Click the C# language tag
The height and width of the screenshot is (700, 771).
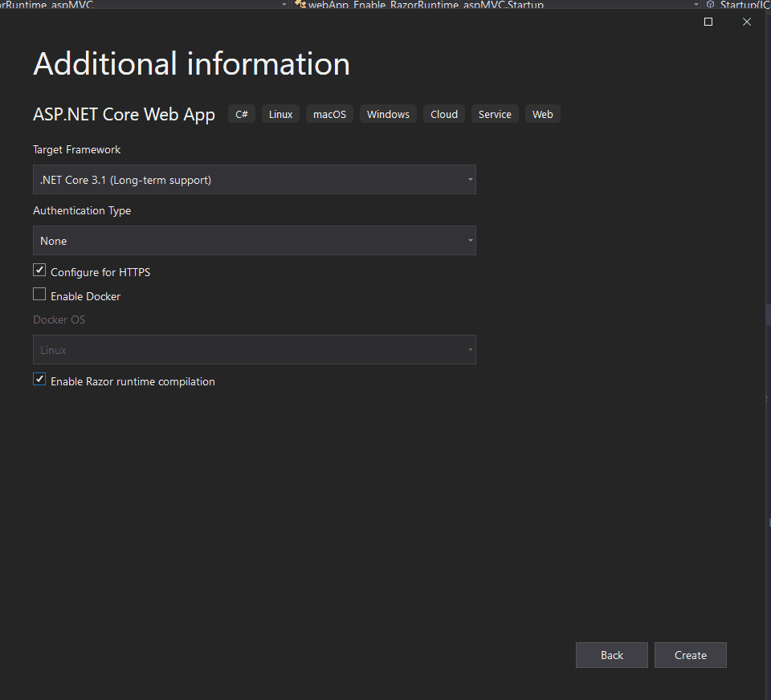click(242, 114)
